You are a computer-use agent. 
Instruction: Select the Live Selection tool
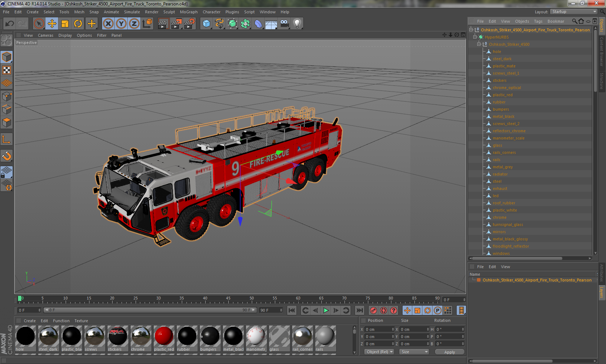(x=39, y=24)
